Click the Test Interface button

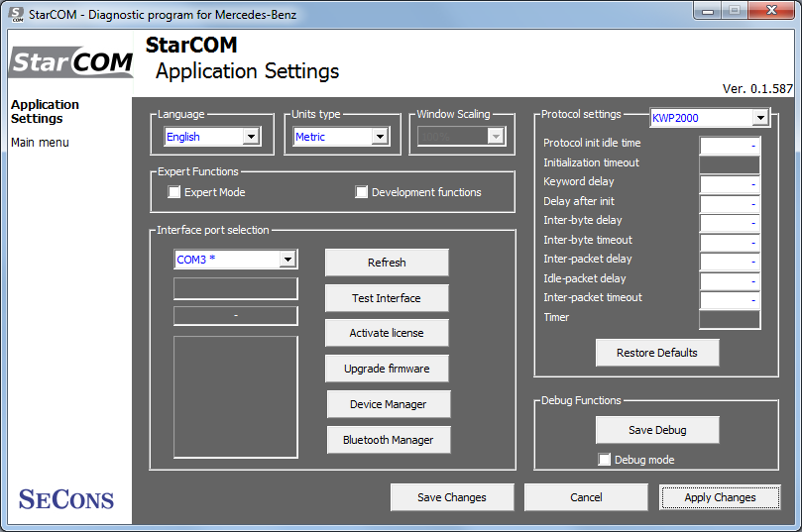point(387,298)
